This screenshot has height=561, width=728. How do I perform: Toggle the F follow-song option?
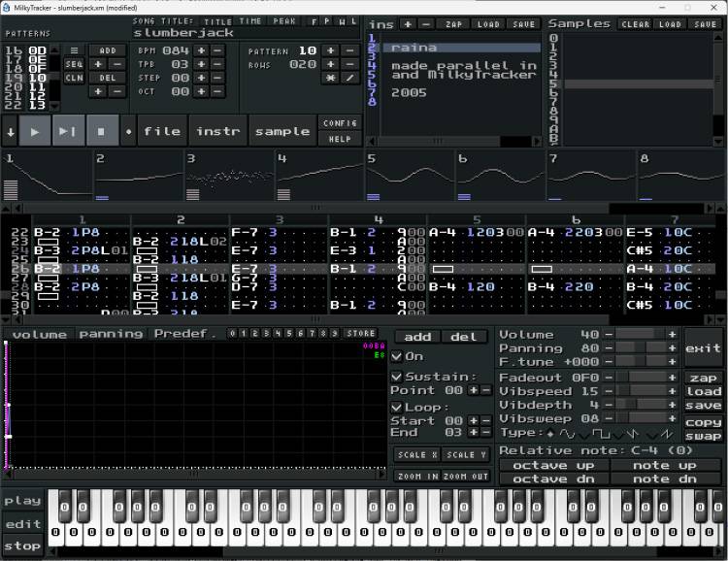[314, 21]
